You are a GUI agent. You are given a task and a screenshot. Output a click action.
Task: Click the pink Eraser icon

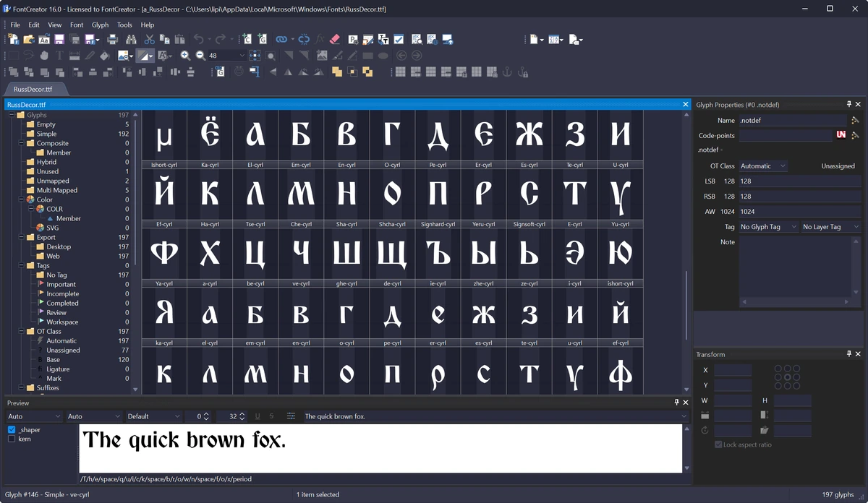[x=334, y=39]
